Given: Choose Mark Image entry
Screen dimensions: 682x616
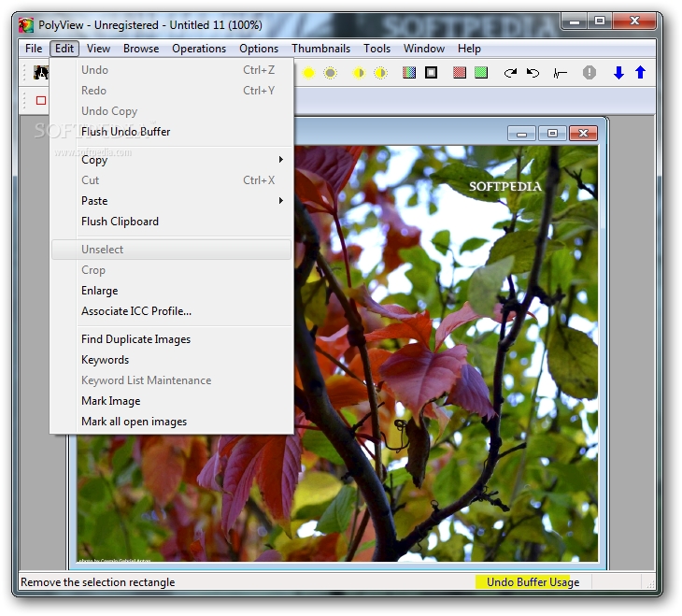Looking at the screenshot, I should (172, 400).
